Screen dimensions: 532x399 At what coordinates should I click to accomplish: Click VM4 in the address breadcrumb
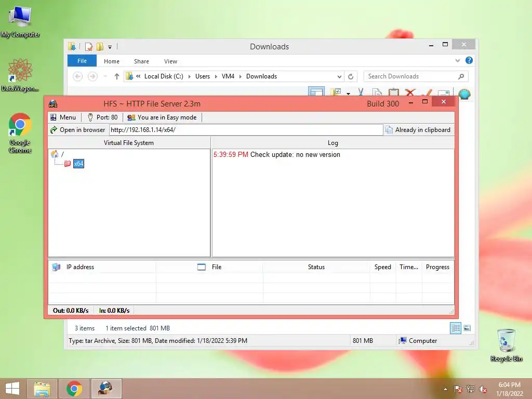pos(228,76)
